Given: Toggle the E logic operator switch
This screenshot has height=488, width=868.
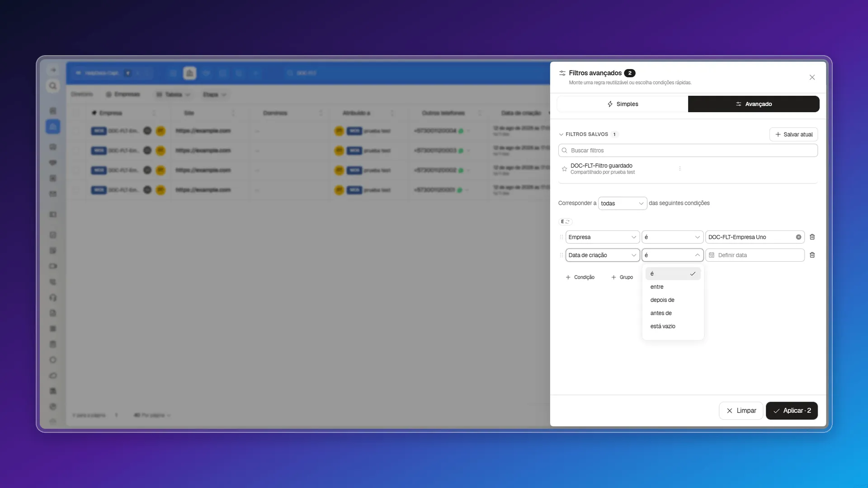Looking at the screenshot, I should [x=566, y=221].
